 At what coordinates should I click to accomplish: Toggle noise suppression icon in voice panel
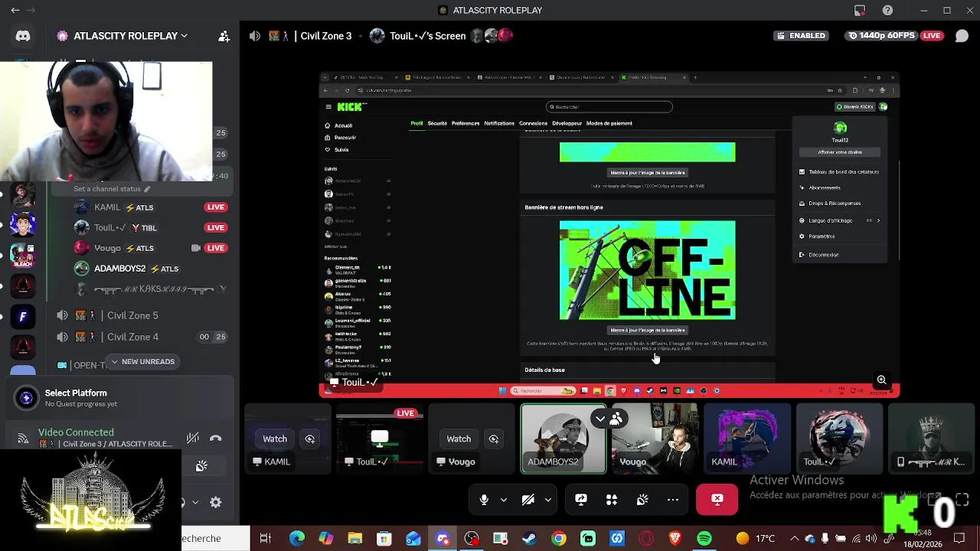coord(193,439)
